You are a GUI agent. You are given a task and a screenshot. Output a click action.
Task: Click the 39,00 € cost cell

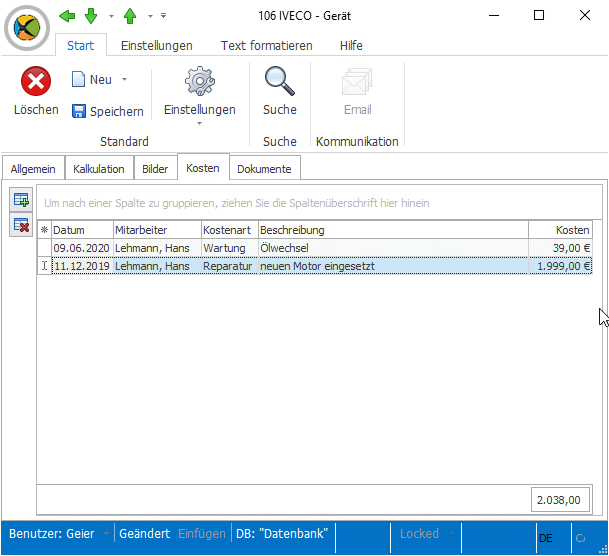coord(560,248)
